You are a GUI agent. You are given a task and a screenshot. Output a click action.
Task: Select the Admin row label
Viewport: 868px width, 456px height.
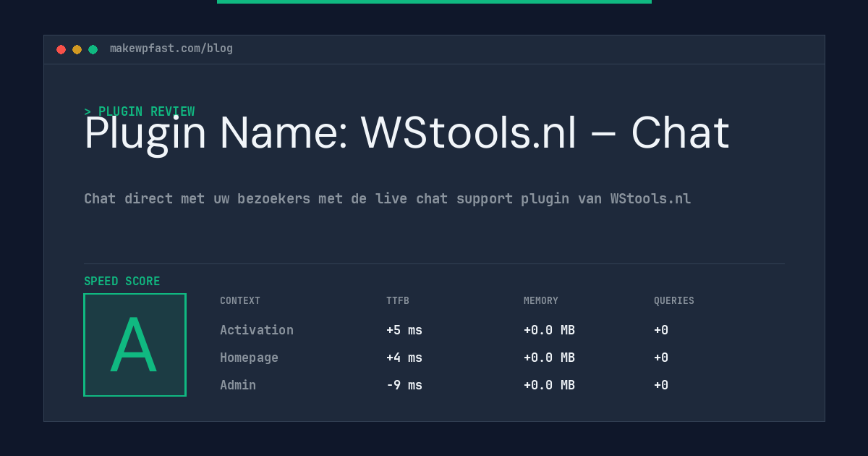pos(238,385)
